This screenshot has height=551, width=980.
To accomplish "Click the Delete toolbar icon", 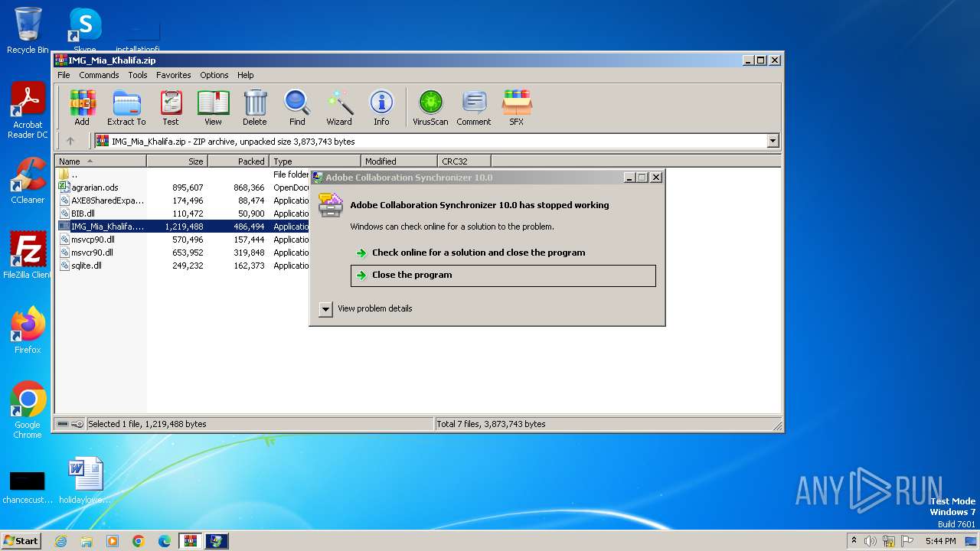I will [x=255, y=107].
